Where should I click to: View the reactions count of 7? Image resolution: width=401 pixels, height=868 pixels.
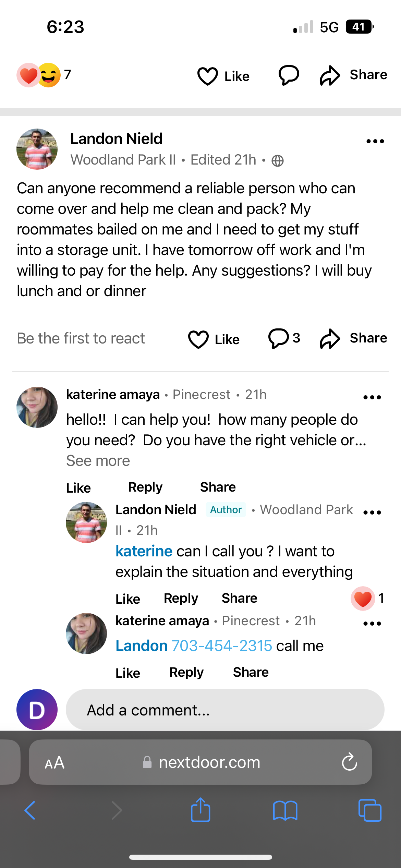pos(45,74)
